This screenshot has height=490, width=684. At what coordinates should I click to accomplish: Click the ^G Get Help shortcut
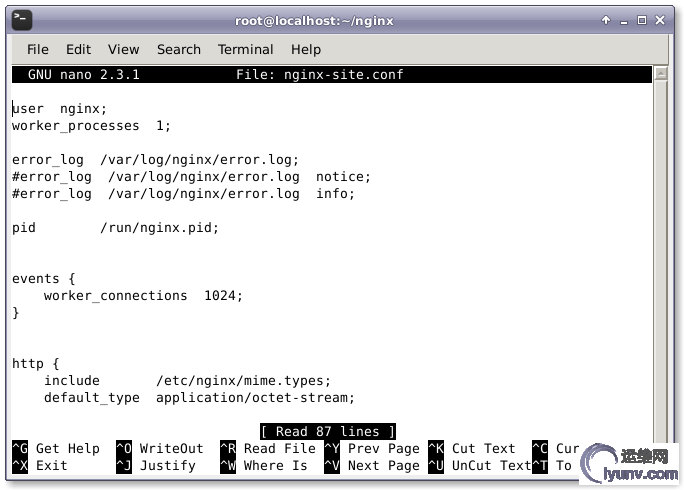(x=56, y=449)
